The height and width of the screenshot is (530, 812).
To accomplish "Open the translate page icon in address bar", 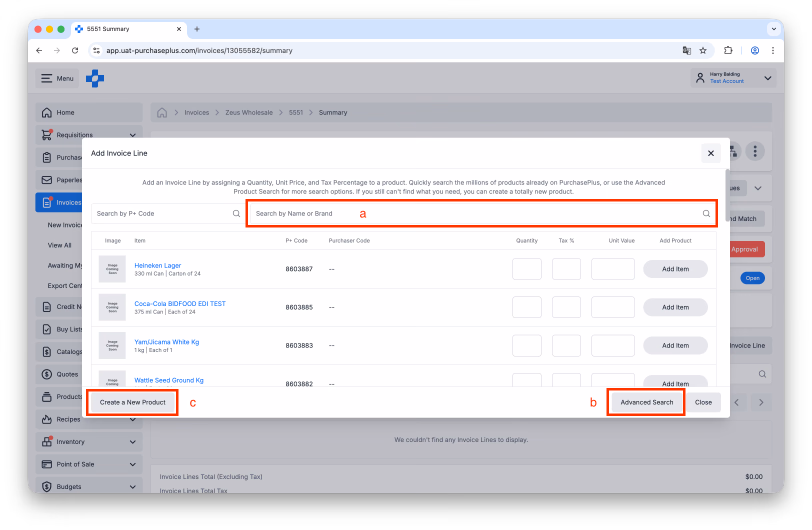I will pyautogui.click(x=687, y=50).
